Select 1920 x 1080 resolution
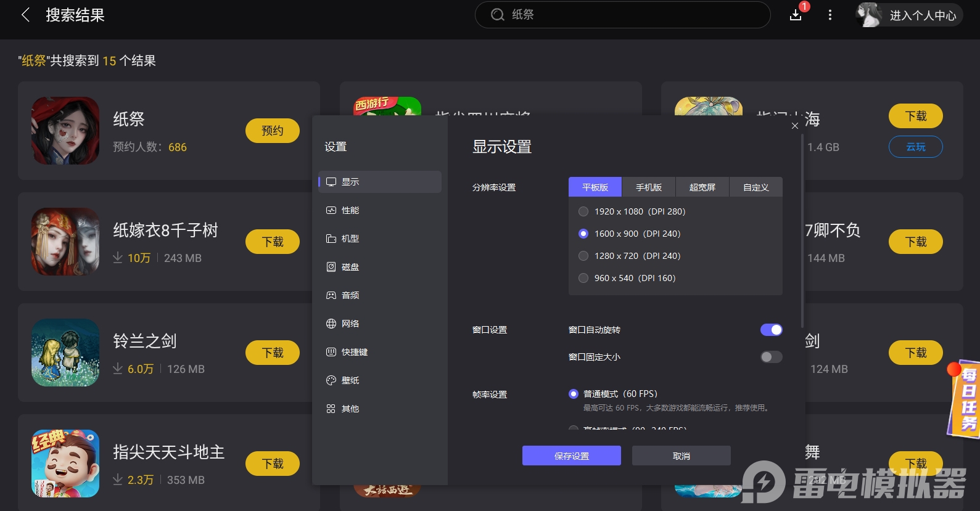Screen dimensions: 980x511 tap(583, 211)
